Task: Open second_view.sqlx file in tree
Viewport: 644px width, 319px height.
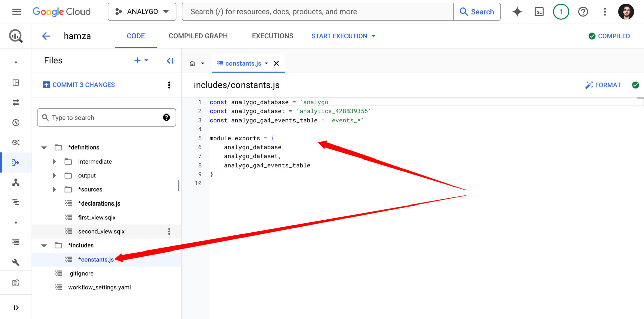Action: click(101, 231)
